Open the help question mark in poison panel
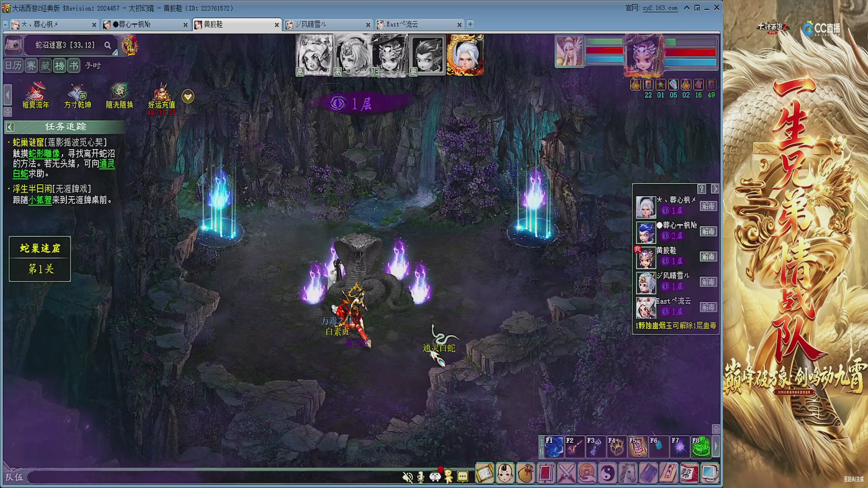868x488 pixels. (702, 189)
